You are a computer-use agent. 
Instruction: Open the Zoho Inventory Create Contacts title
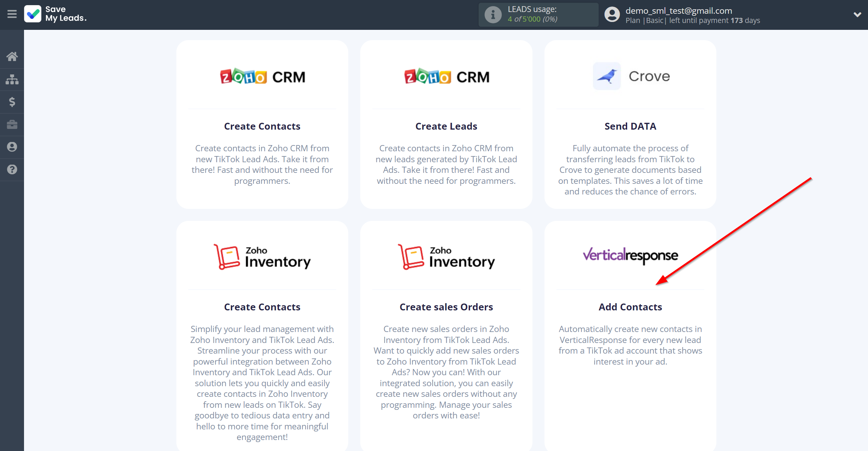point(262,307)
